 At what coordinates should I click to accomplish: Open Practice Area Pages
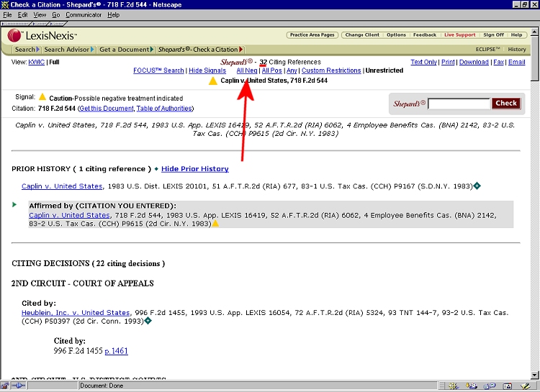pyautogui.click(x=312, y=35)
